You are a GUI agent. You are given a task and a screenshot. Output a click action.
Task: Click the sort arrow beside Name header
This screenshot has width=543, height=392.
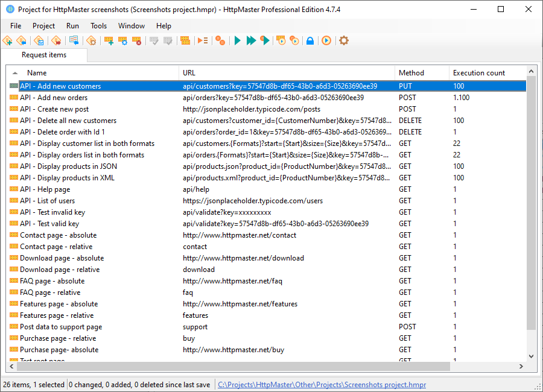(15, 73)
